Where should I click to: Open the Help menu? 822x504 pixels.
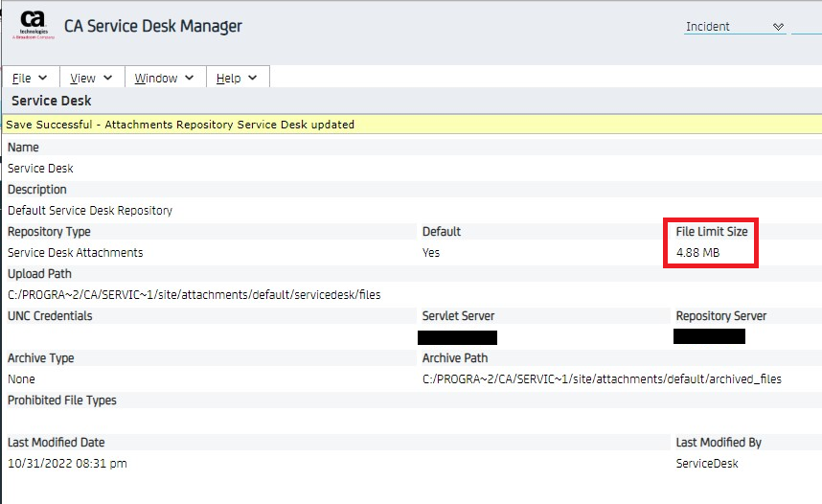[x=237, y=78]
